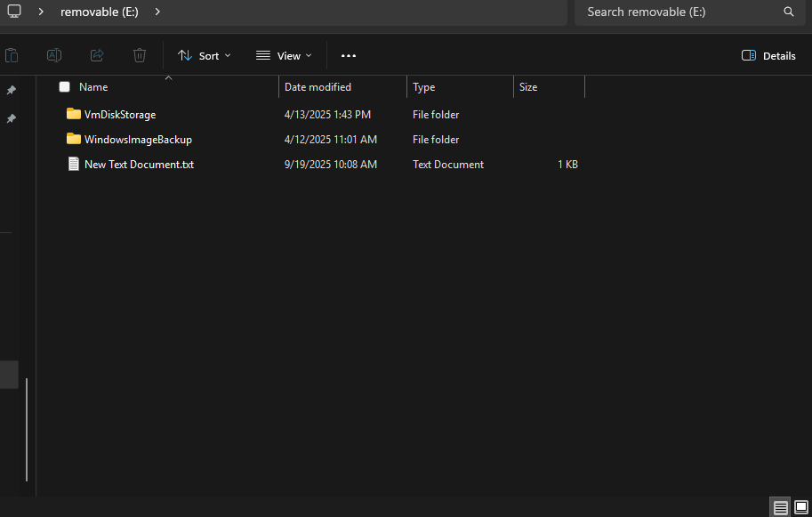Switch to details view using the status bar toggle
Screen dimensions: 812x517
pyautogui.click(x=780, y=506)
